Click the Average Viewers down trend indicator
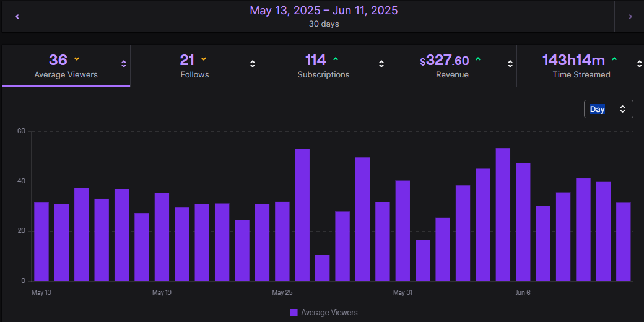 pos(76,59)
